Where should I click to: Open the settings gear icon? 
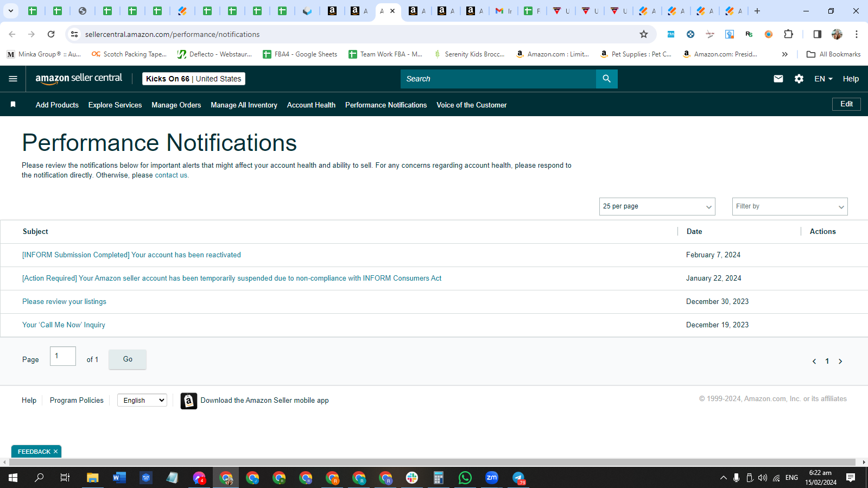[799, 79]
